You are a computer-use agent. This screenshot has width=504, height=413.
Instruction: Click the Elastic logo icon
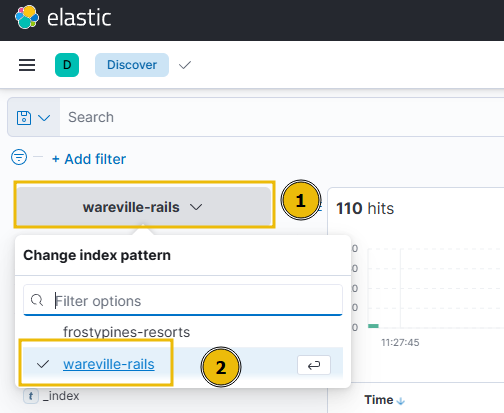click(x=27, y=17)
